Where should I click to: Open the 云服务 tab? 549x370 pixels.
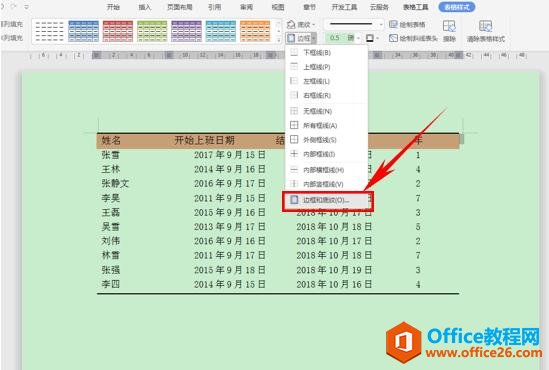pyautogui.click(x=379, y=7)
